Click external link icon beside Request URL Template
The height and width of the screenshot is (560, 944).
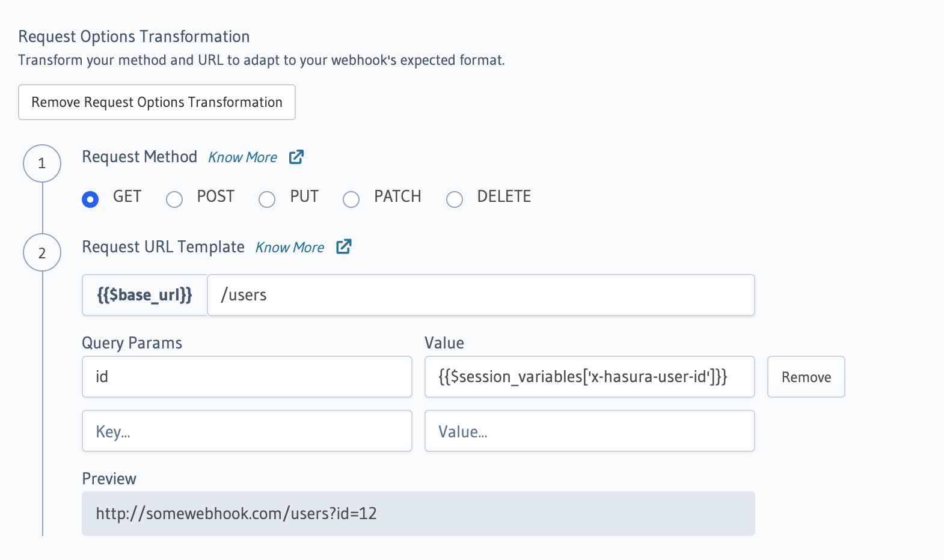(344, 247)
